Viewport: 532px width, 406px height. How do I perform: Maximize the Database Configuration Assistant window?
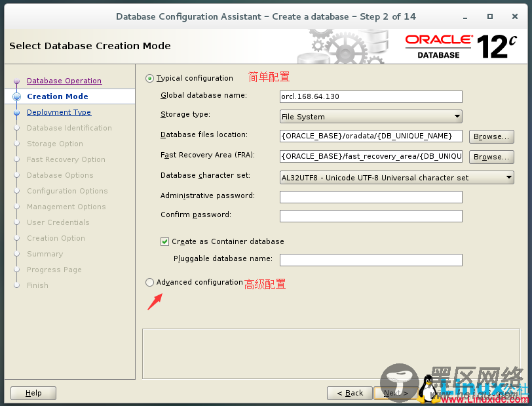click(x=490, y=16)
